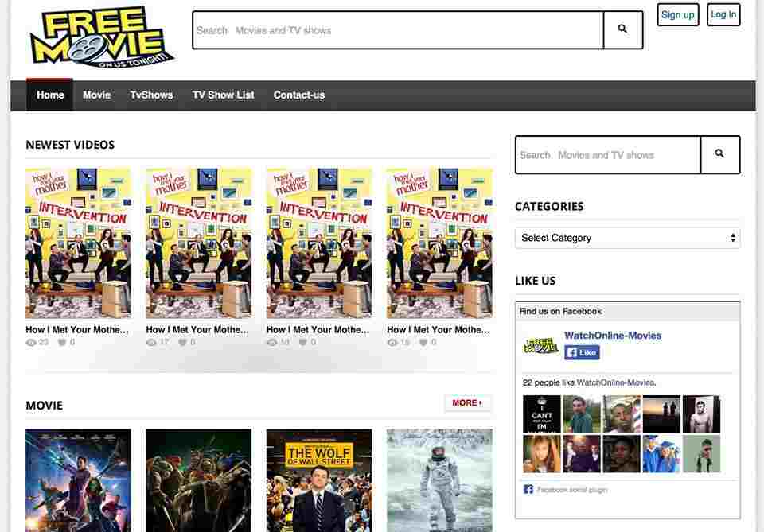This screenshot has width=764, height=532.
Task: Click MORE in the Movie section
Action: (467, 402)
